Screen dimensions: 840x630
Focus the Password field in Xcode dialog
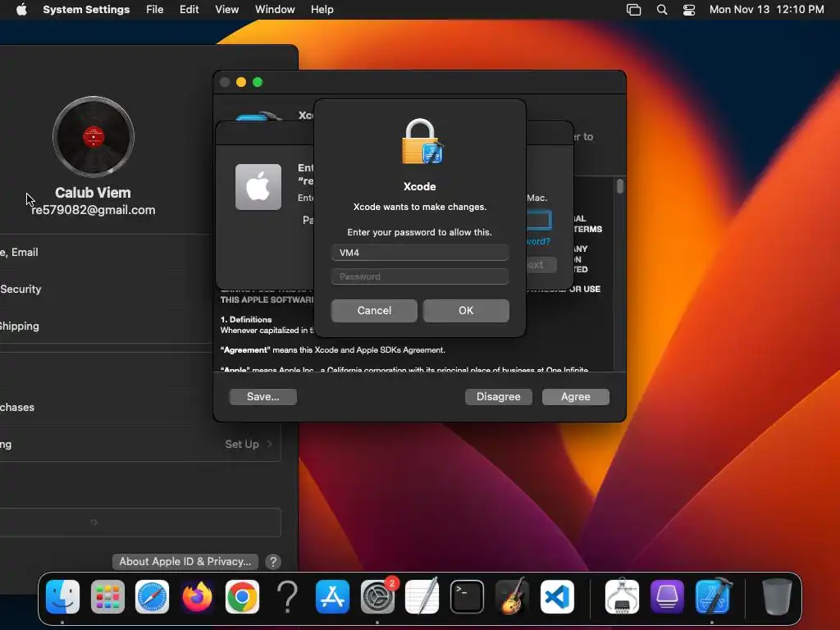click(x=419, y=276)
